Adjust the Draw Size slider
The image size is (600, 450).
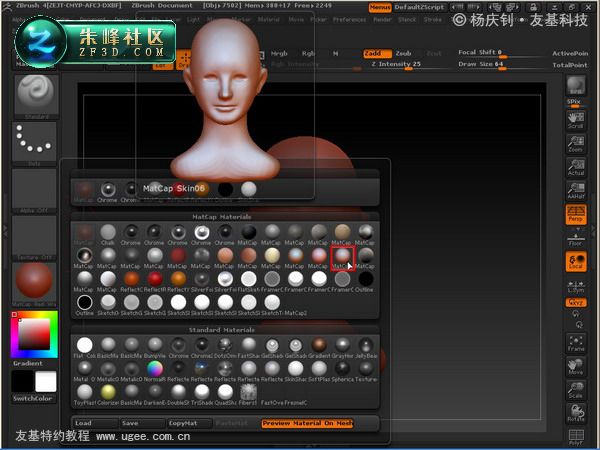[500, 65]
